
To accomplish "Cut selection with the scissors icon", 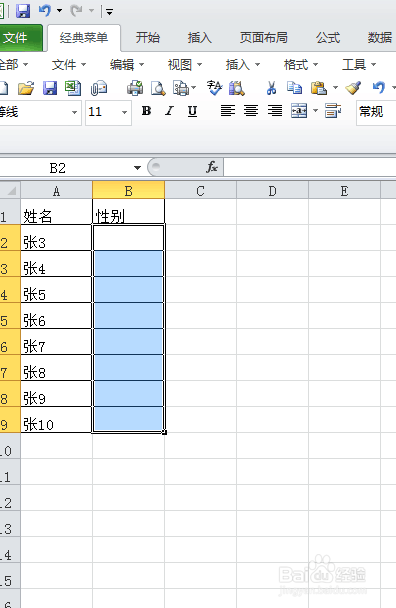I will (271, 88).
